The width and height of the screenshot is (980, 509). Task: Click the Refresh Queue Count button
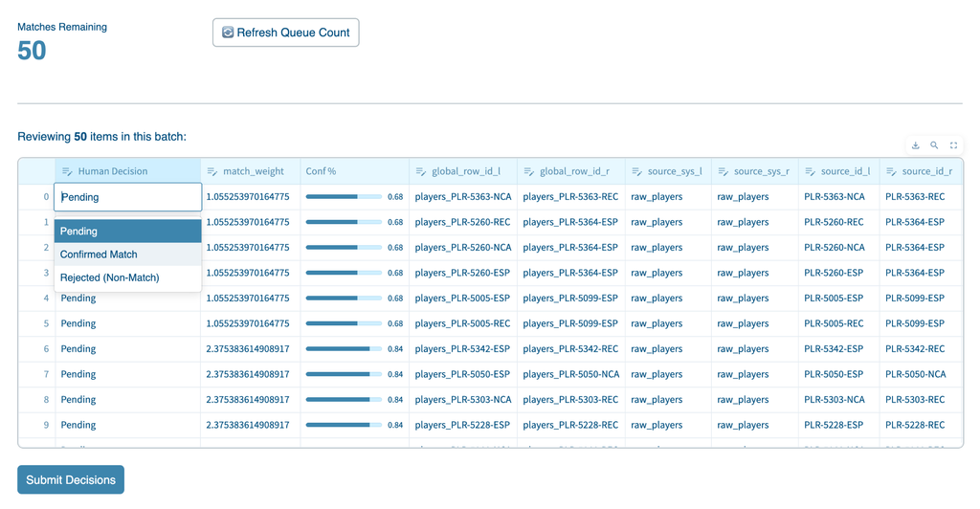[x=285, y=33]
